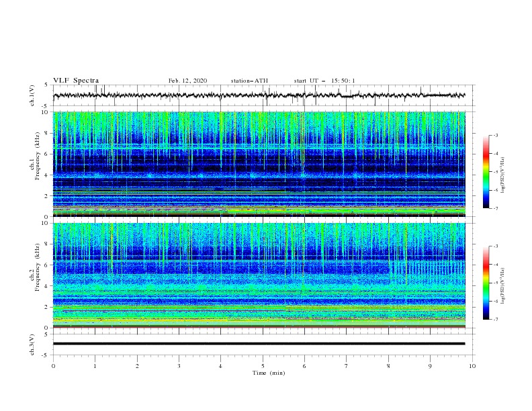
Task: Click time axis tick label "10" below the plots
Action: coord(472,366)
